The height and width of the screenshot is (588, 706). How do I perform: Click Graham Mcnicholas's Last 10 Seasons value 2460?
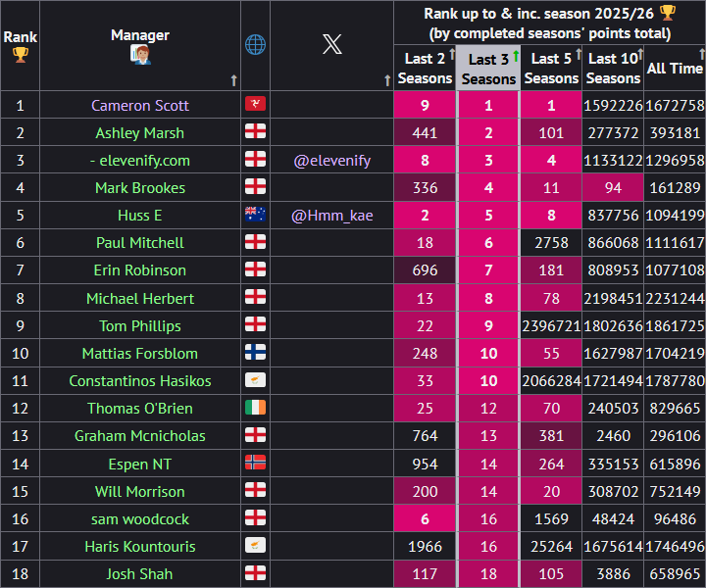[613, 436]
